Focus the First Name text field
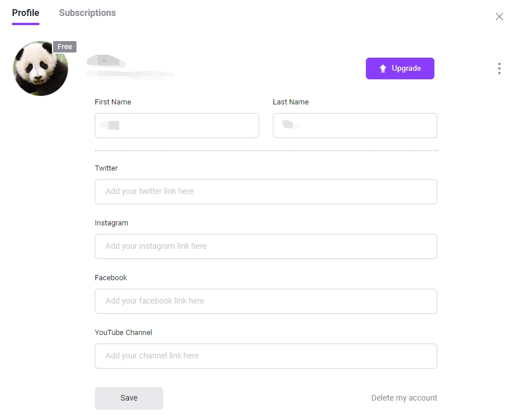This screenshot has height=420, width=520. tap(177, 126)
